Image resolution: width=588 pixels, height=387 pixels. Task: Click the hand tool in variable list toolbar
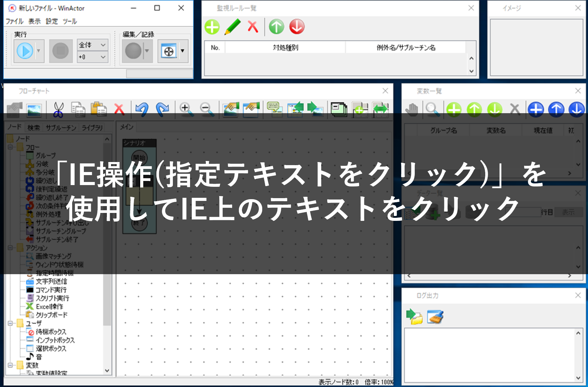coord(412,109)
